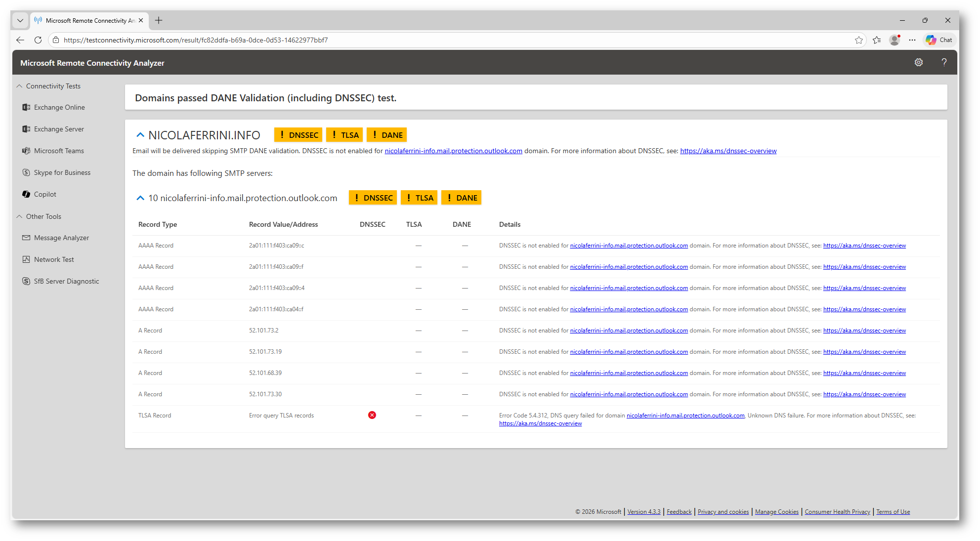Go to Microsoft Teams tests
The height and width of the screenshot is (541, 980).
(x=59, y=151)
